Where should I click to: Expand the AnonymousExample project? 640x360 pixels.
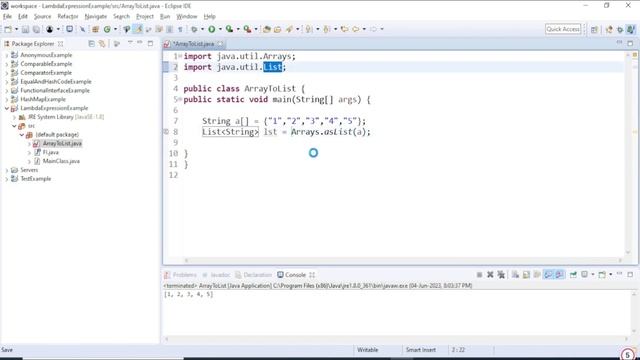coord(7,55)
